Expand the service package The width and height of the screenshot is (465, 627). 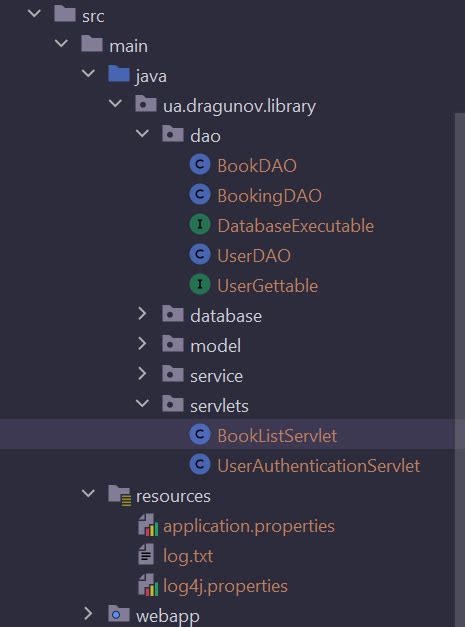142,374
